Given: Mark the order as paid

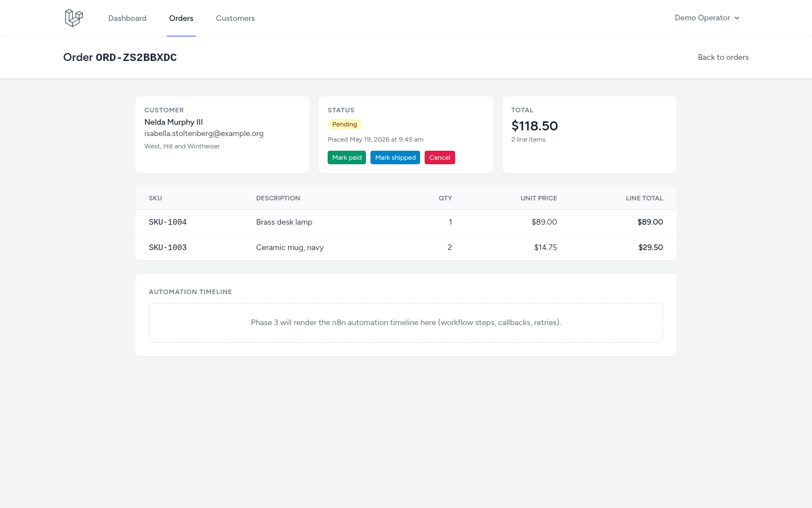Looking at the screenshot, I should 347,157.
